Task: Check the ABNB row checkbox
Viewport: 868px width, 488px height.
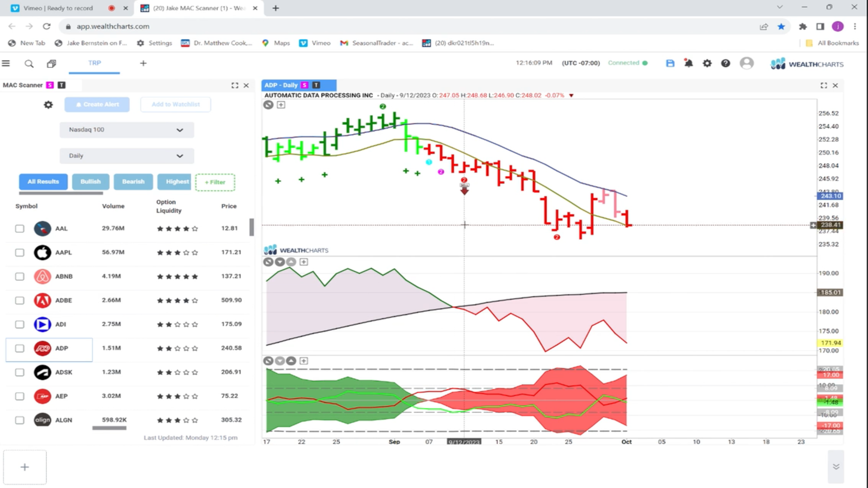Action: 19,277
